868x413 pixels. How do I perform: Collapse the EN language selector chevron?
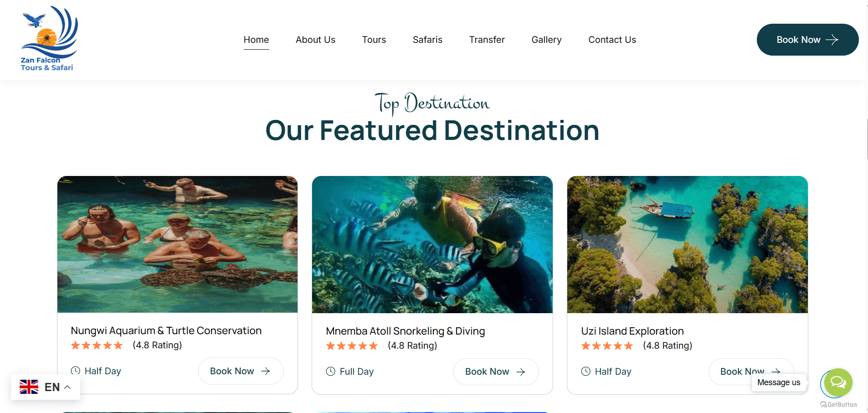[68, 387]
